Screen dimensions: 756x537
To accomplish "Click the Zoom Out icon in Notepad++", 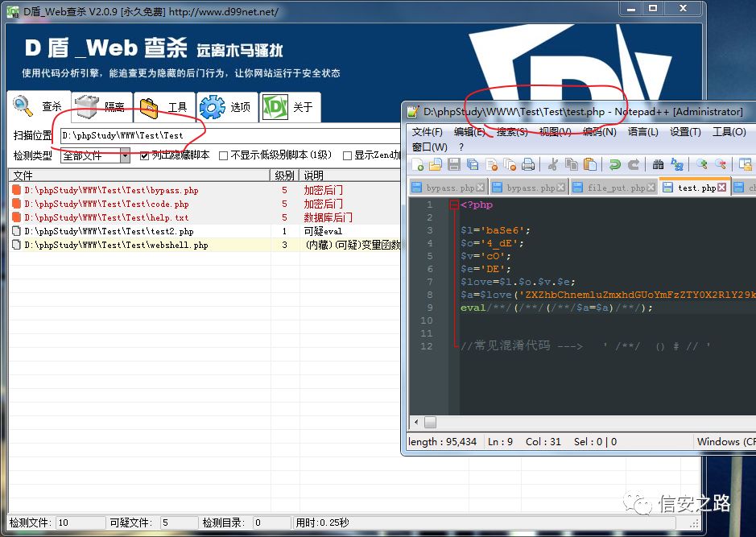I will coord(721,165).
